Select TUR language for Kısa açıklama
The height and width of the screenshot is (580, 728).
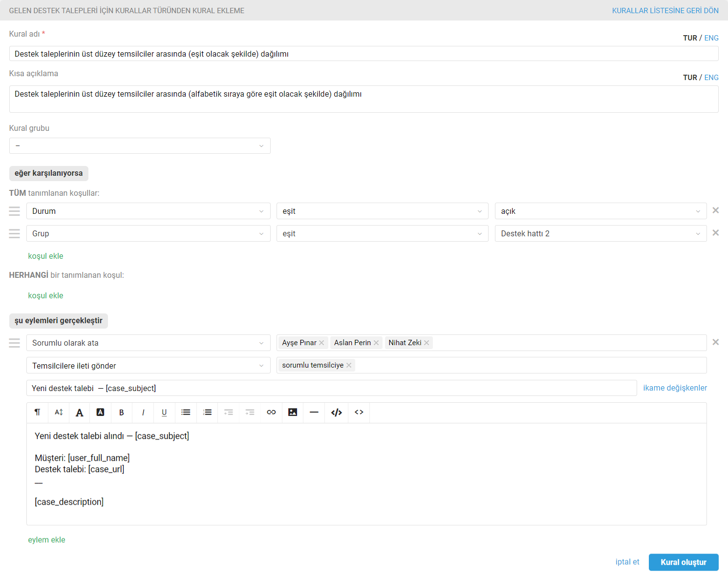click(690, 78)
